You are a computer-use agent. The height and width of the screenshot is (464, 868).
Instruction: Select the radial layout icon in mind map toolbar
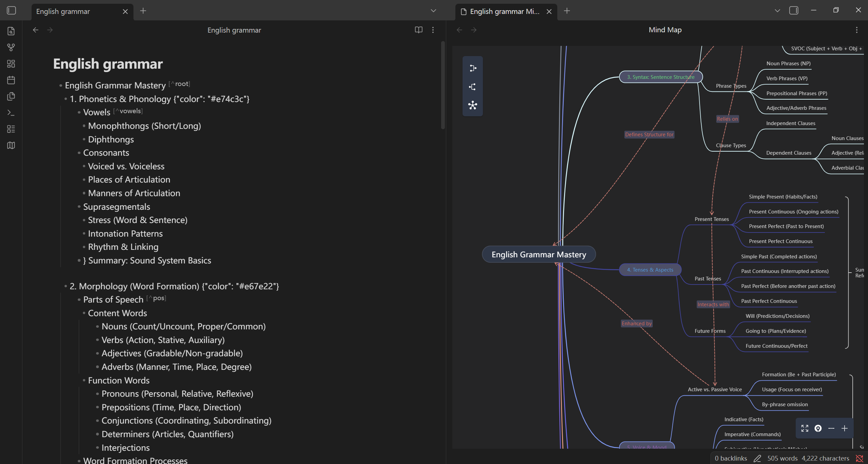(x=472, y=105)
